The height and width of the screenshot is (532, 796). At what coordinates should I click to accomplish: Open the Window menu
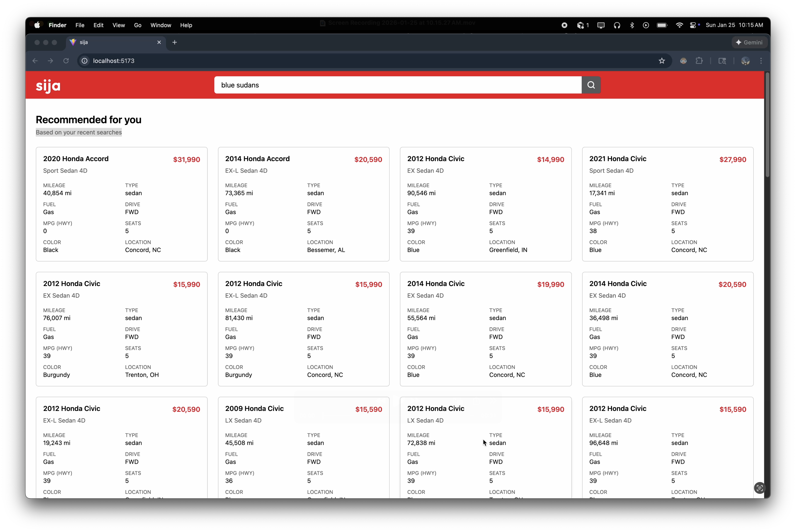[160, 25]
